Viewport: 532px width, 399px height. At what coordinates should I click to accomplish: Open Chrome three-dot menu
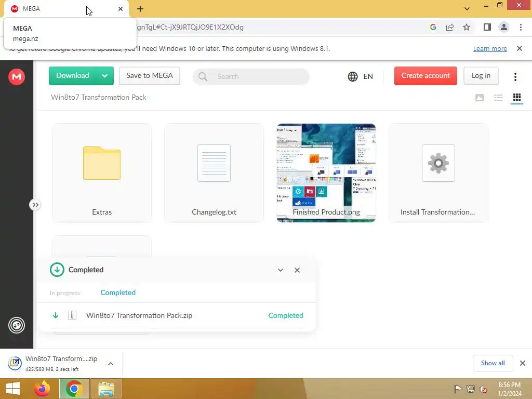pyautogui.click(x=521, y=27)
